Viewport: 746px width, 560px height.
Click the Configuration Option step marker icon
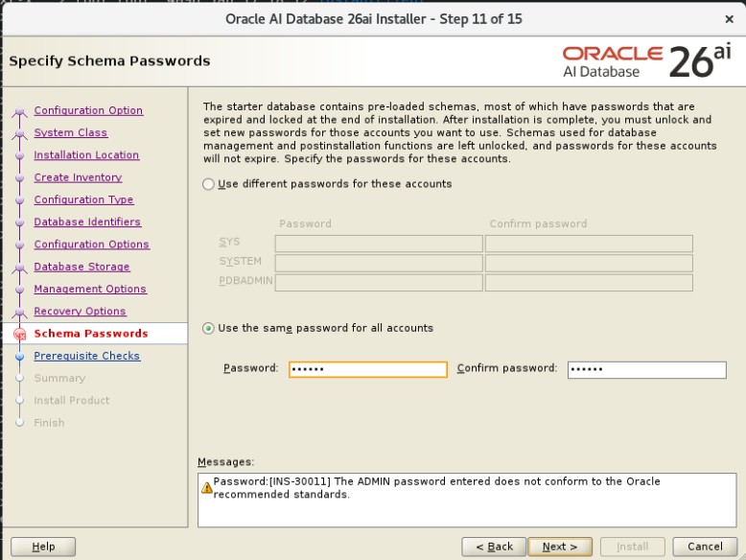(19, 112)
